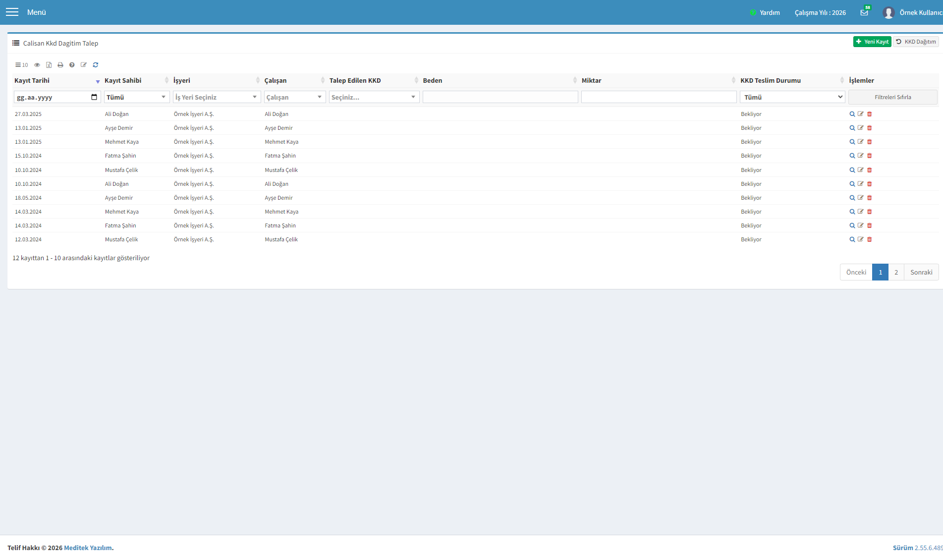
Task: Focus the Beden filter text field
Action: [500, 97]
